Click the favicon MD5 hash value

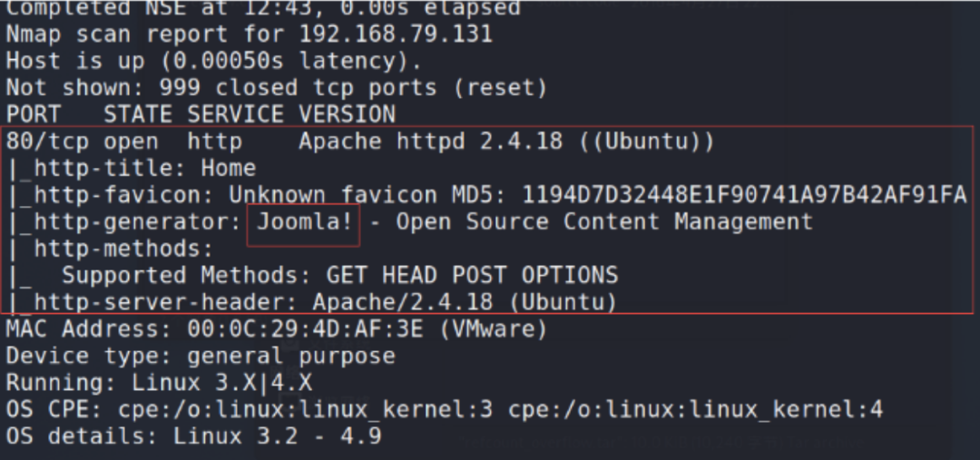(x=744, y=195)
